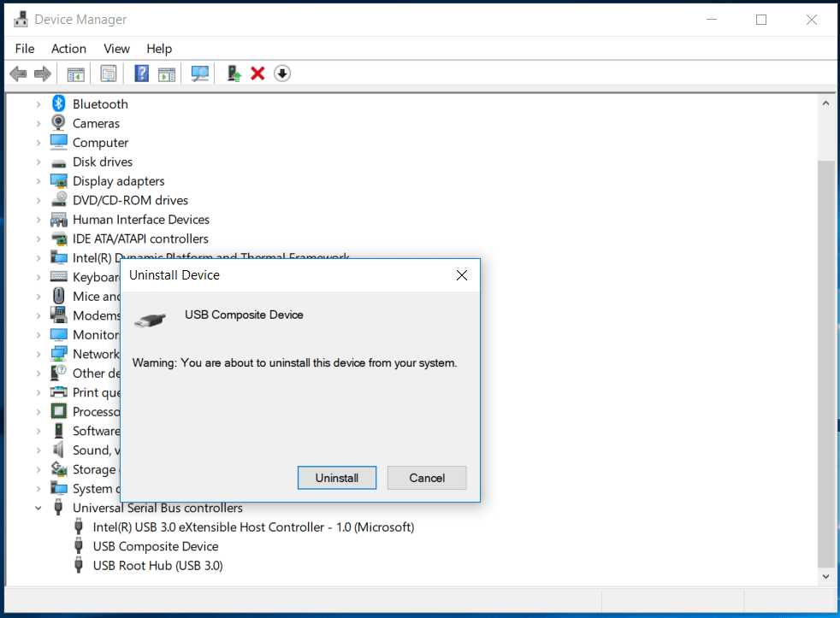
Task: Select Universal Serial Bus controllers label
Action: 157,508
